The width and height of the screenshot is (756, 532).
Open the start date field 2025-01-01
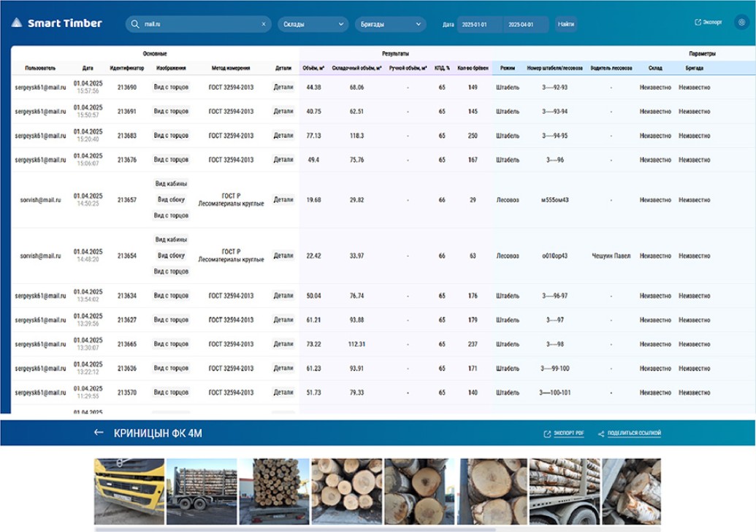click(x=478, y=24)
